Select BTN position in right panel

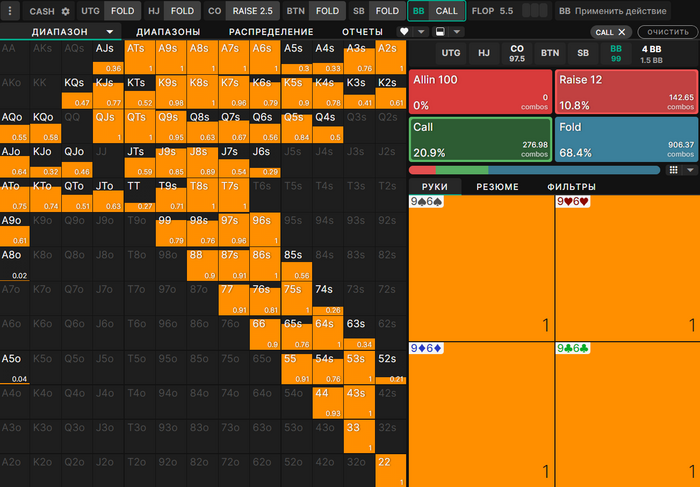point(550,53)
